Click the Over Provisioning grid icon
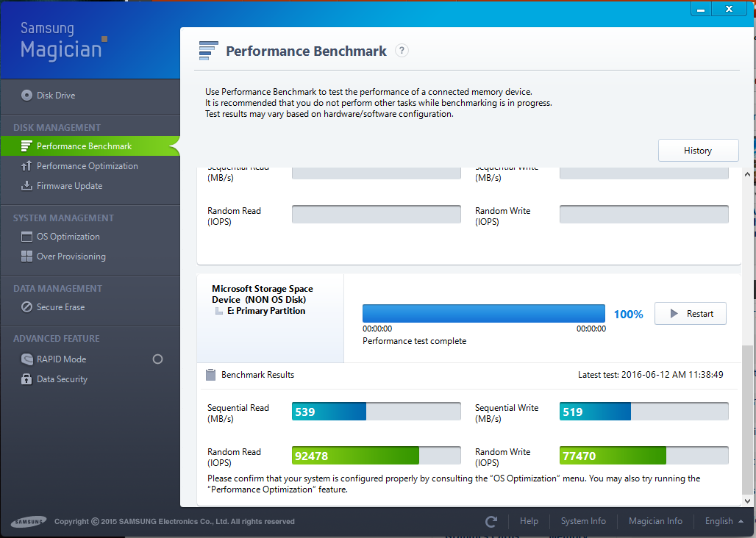The width and height of the screenshot is (756, 538). tap(26, 257)
